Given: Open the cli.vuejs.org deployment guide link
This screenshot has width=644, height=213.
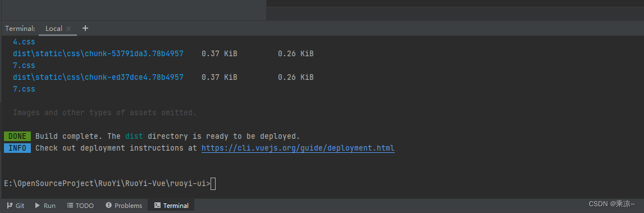Looking at the screenshot, I should 298,148.
